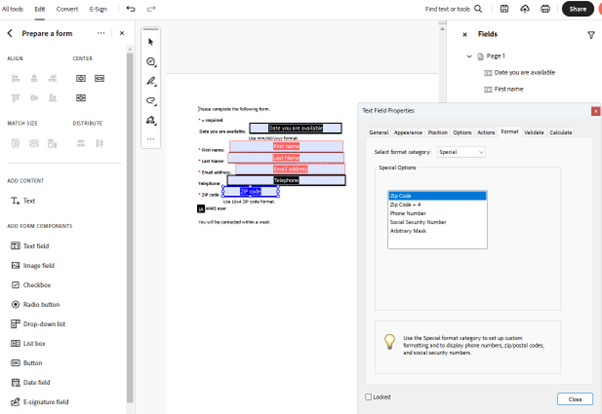Switch to the Options tab
The image size is (602, 414).
[x=462, y=132]
